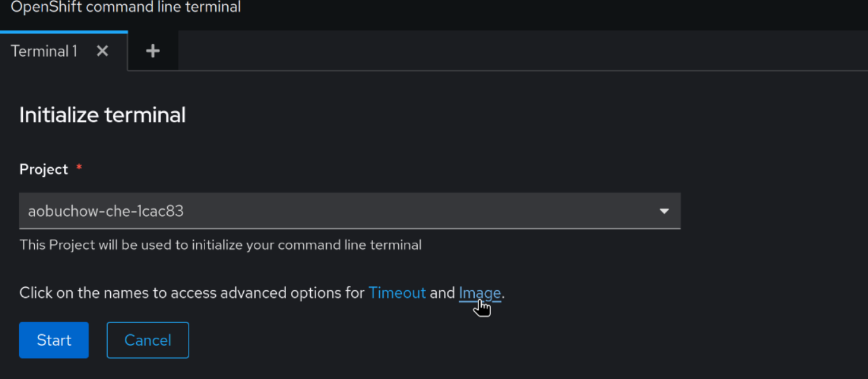Click the Project field label
868x379 pixels.
pyautogui.click(x=44, y=169)
